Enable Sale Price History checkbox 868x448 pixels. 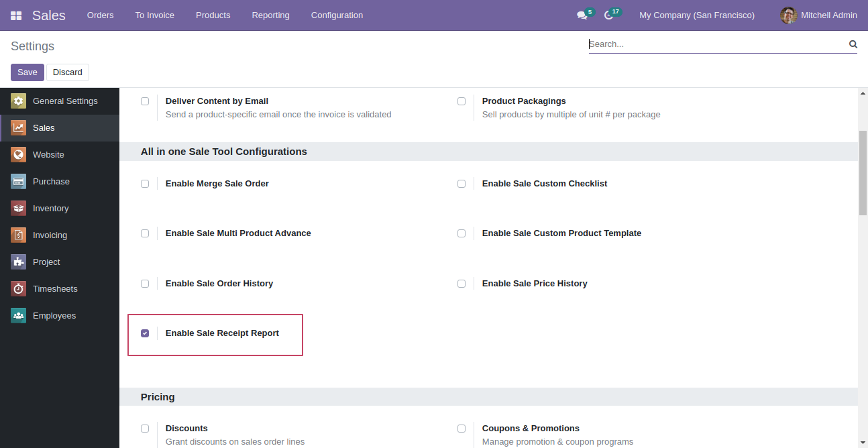click(462, 284)
